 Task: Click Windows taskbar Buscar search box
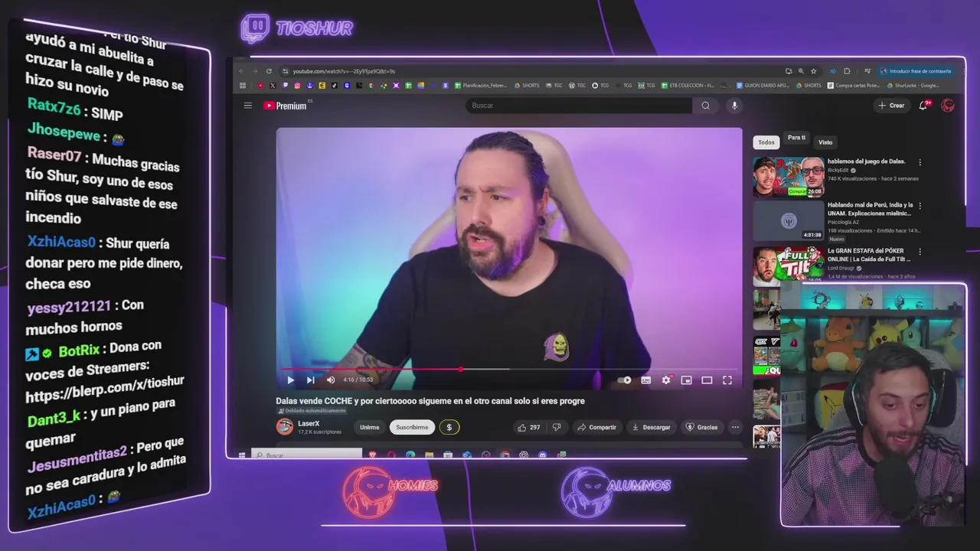307,455
